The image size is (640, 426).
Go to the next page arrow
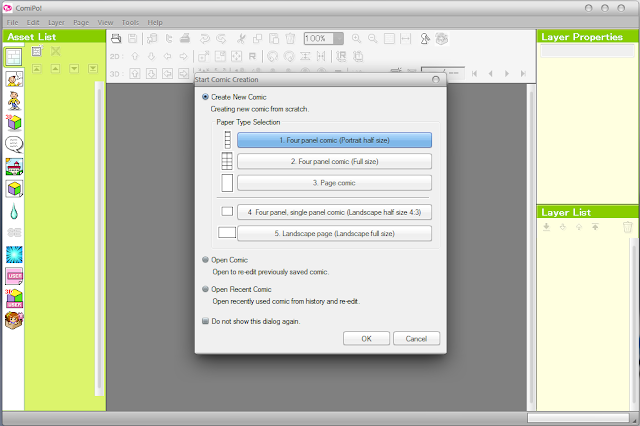click(507, 73)
